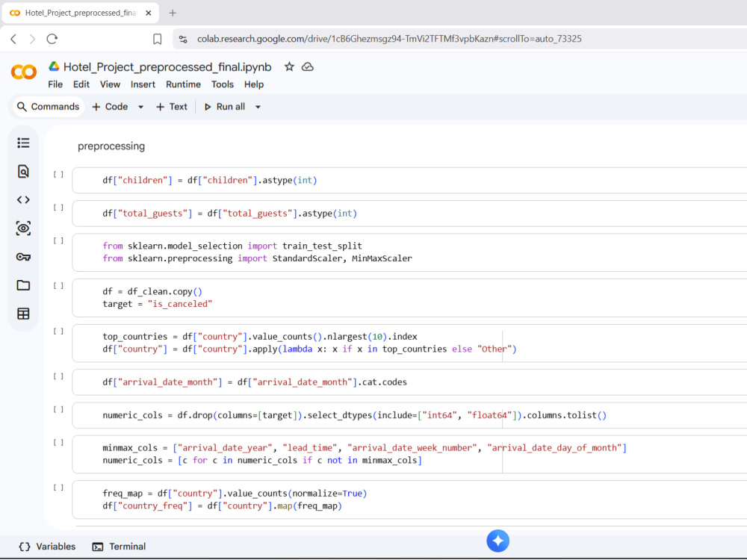Go back with browser back arrow
This screenshot has height=560, width=747.
13,39
